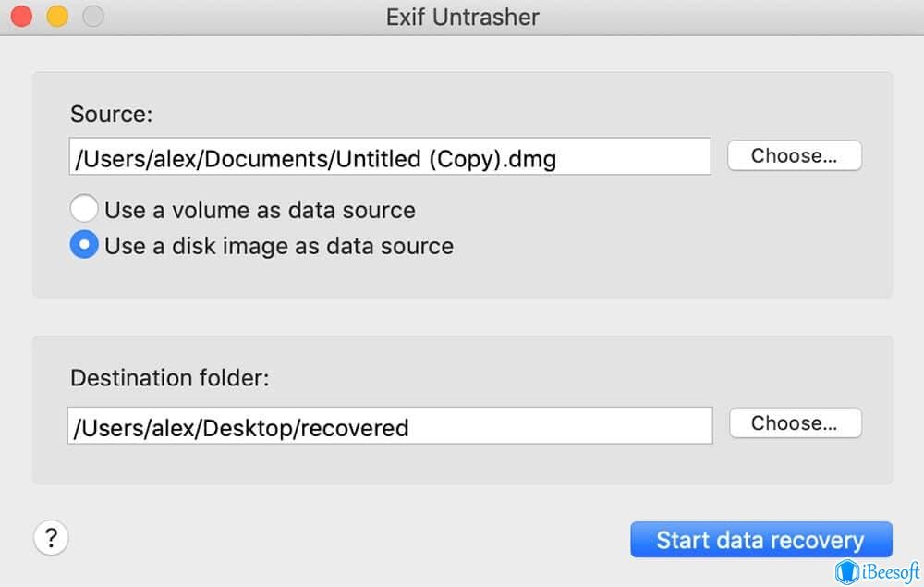The image size is (924, 587).
Task: Select 'Use a disk image as data source'
Action: [84, 246]
